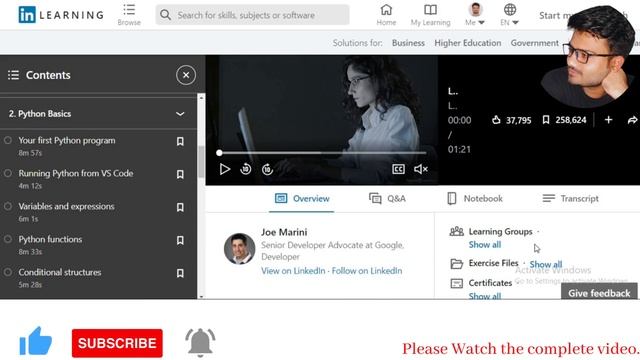This screenshot has height=360, width=640.
Task: Open lesson Your first Python program
Action: (67, 140)
